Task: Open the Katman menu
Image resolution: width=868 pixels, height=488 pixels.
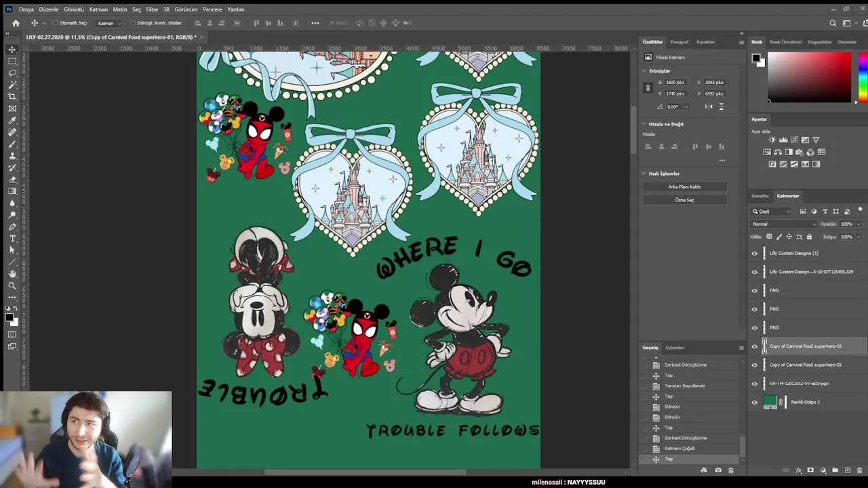Action: (x=98, y=9)
